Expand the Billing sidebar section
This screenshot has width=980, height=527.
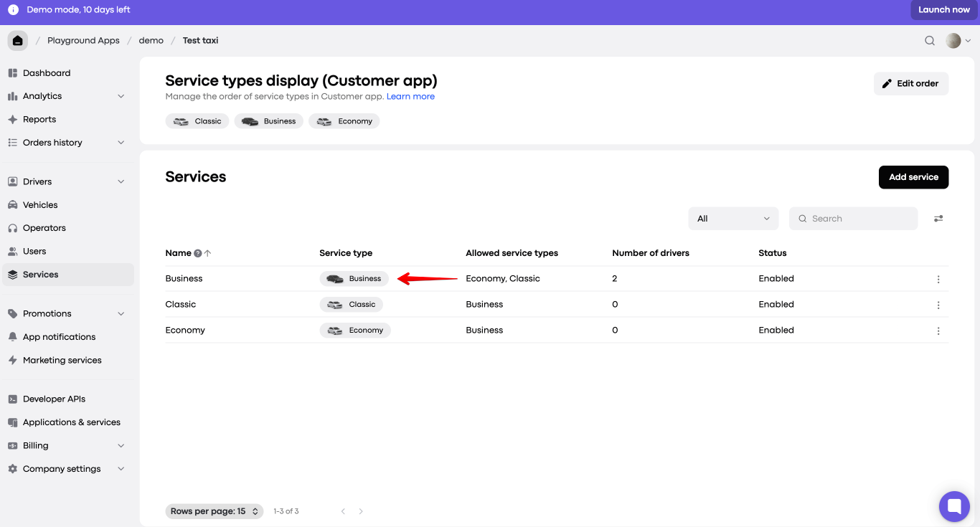pyautogui.click(x=121, y=445)
